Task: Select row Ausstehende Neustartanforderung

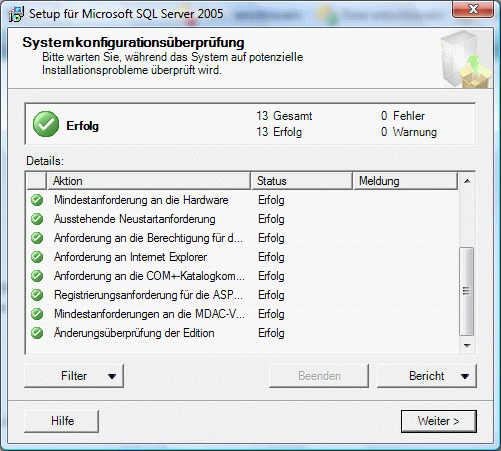Action: point(242,219)
